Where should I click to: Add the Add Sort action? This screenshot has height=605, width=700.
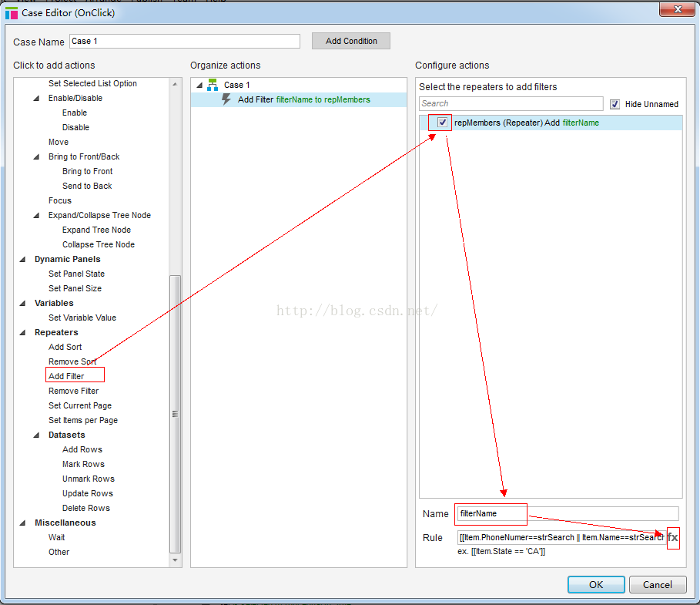pyautogui.click(x=65, y=347)
